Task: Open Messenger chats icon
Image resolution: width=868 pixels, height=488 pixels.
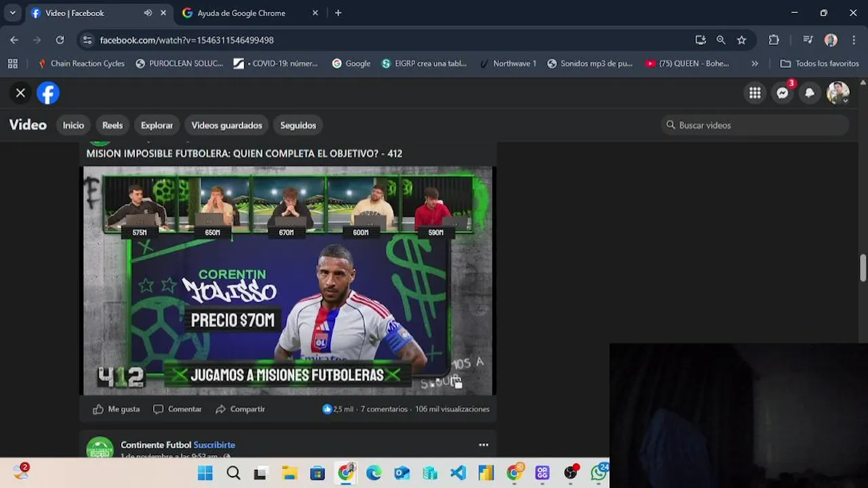Action: (x=783, y=93)
